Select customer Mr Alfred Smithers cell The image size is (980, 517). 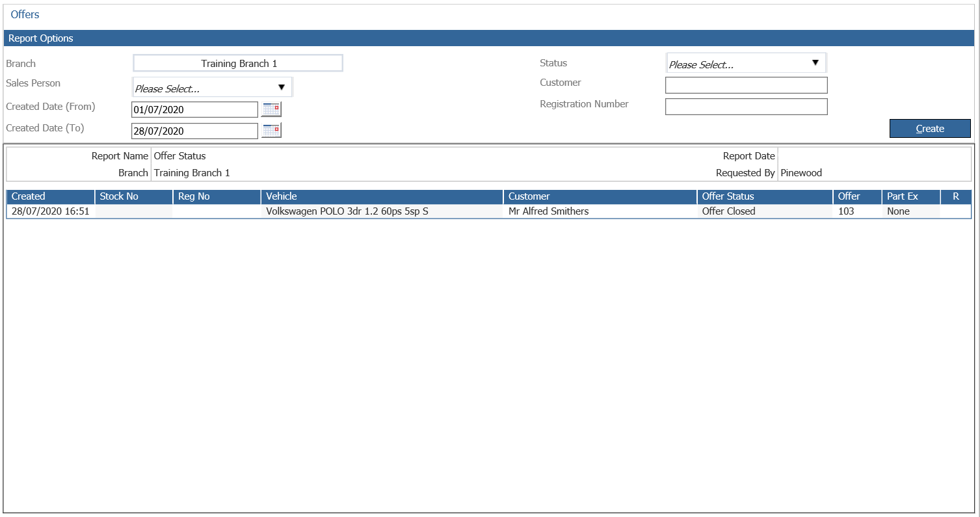pos(600,211)
